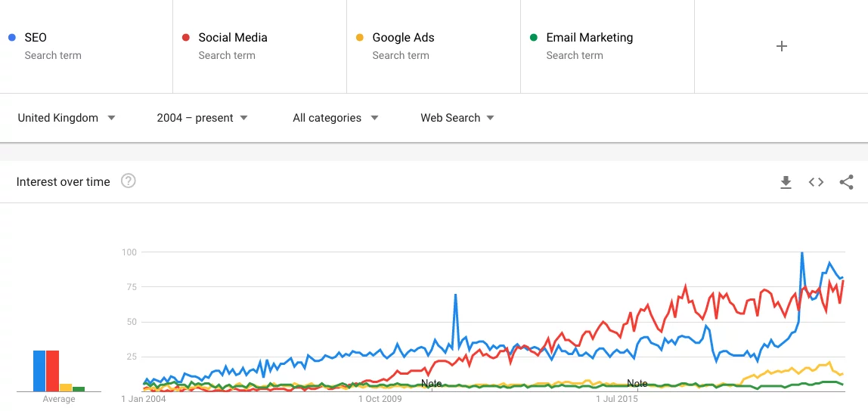Click the add comparison plus icon
The width and height of the screenshot is (868, 411).
tap(782, 46)
